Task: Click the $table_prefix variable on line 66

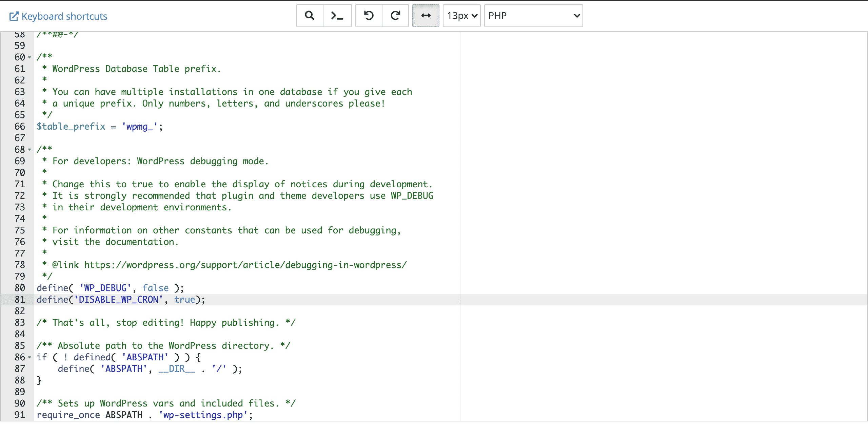Action: 71,127
